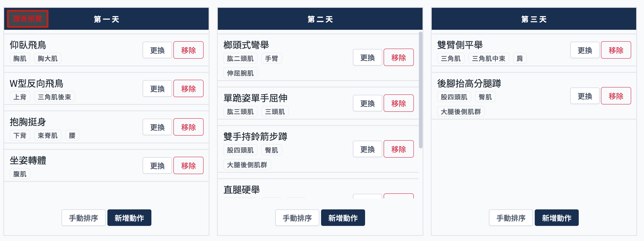
Task: Add a new exercise to day three
Action: [557, 218]
